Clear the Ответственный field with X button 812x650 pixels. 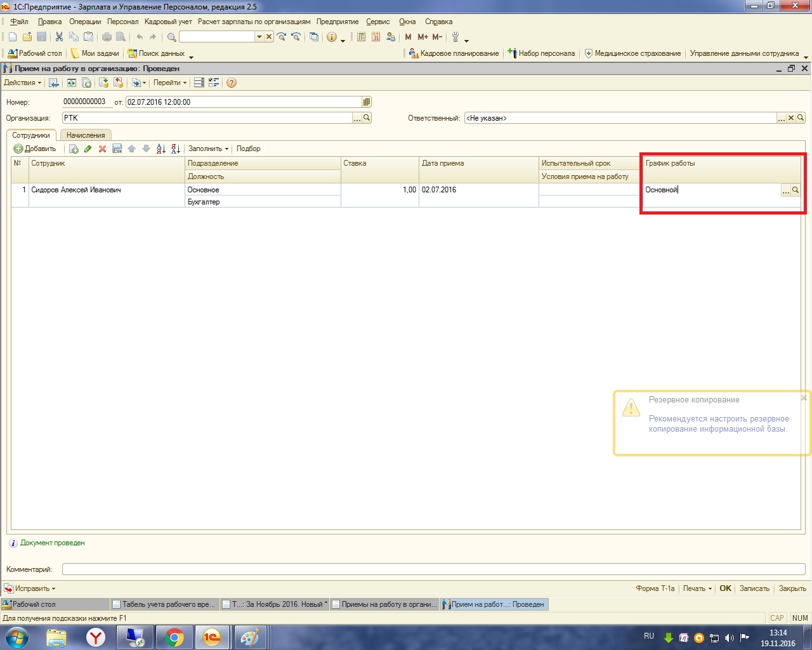click(791, 117)
